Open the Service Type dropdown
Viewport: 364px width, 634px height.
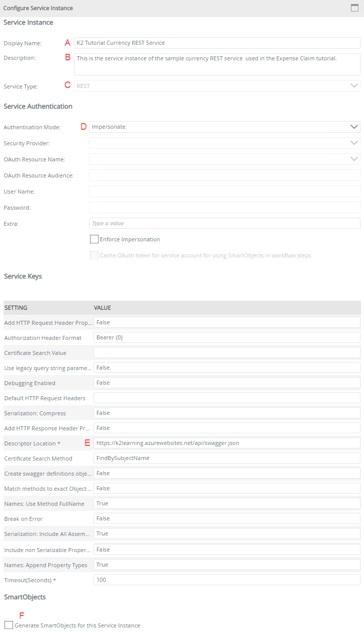coord(217,85)
